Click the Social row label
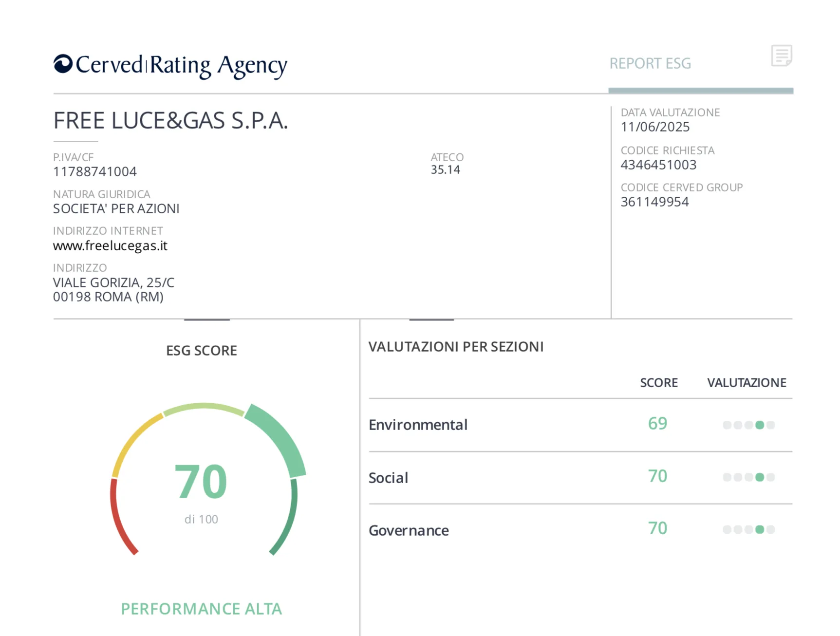Viewport: 840px width, 636px height. click(388, 478)
